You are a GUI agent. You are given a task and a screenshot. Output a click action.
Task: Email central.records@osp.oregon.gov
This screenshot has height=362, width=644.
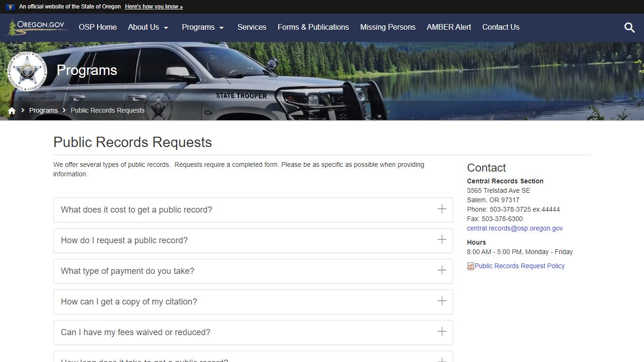(515, 228)
